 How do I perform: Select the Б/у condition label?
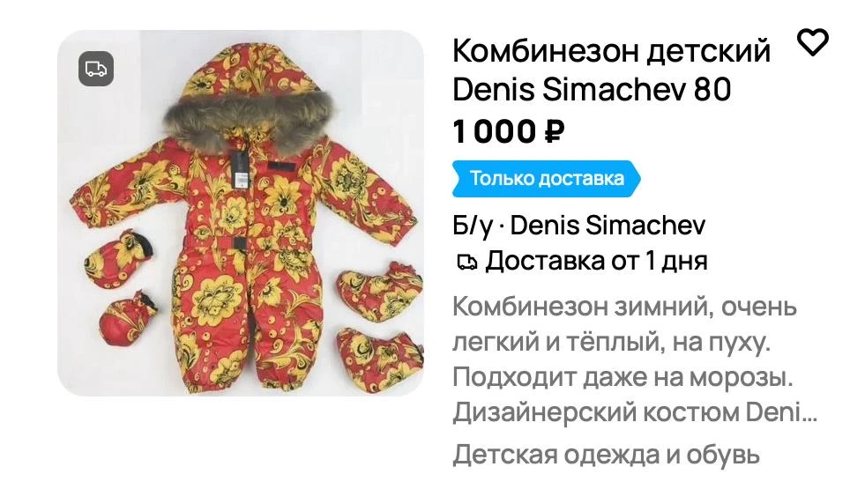472,226
